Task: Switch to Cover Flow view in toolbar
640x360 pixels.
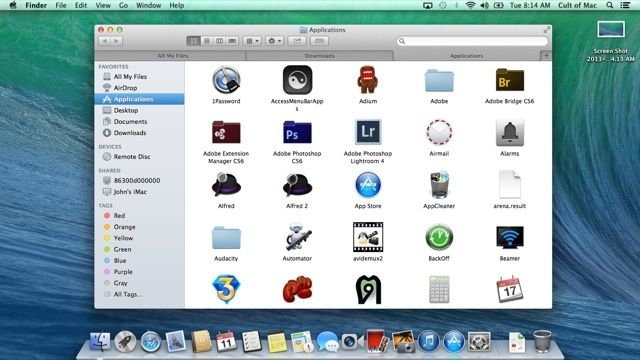Action: coord(232,41)
